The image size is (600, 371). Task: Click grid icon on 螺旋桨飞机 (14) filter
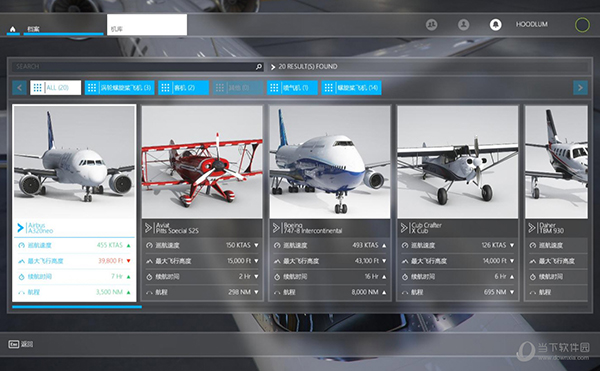(328, 88)
